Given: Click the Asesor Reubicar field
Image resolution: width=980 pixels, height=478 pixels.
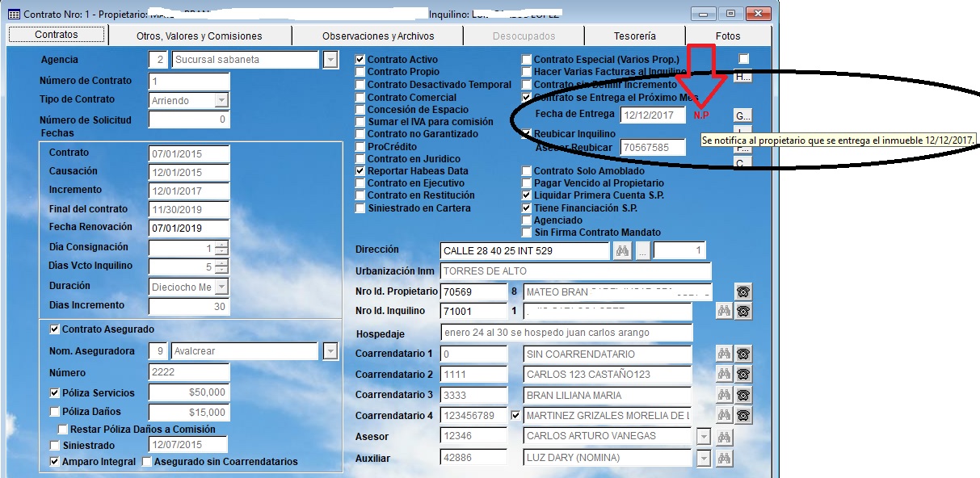Looking at the screenshot, I should coord(653,148).
